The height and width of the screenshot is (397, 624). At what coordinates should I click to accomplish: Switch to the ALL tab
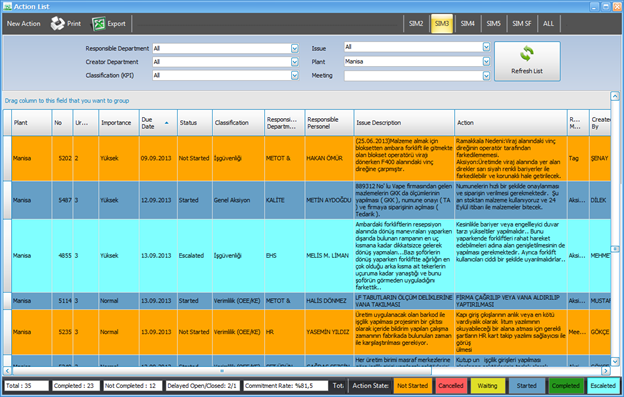coord(548,23)
